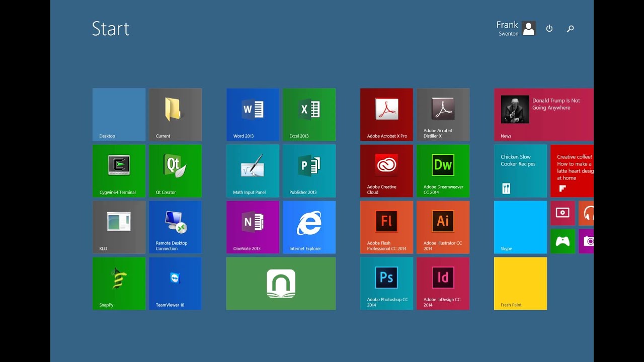Open the small purple Camera tile
Image resolution: width=644 pixels, height=362 pixels.
click(x=586, y=241)
